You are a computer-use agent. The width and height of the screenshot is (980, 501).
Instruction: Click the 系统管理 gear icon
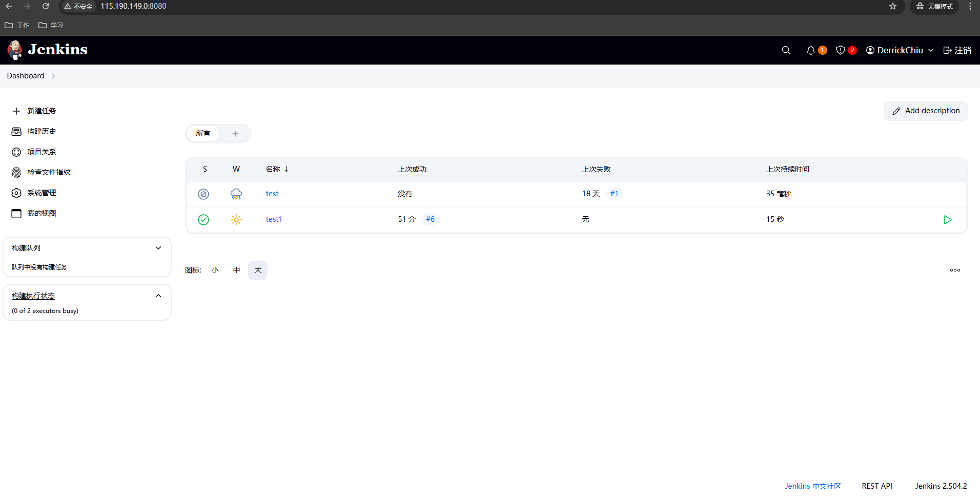[x=16, y=193]
